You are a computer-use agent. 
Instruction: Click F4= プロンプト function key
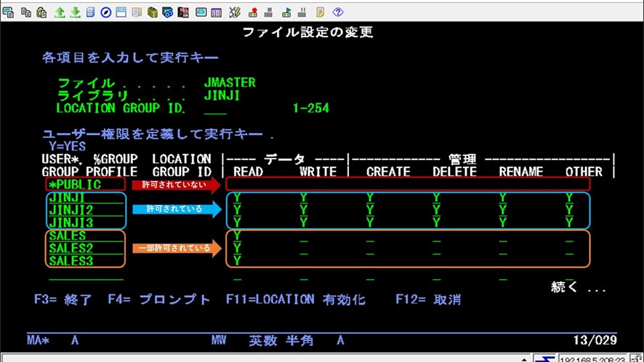click(x=159, y=299)
